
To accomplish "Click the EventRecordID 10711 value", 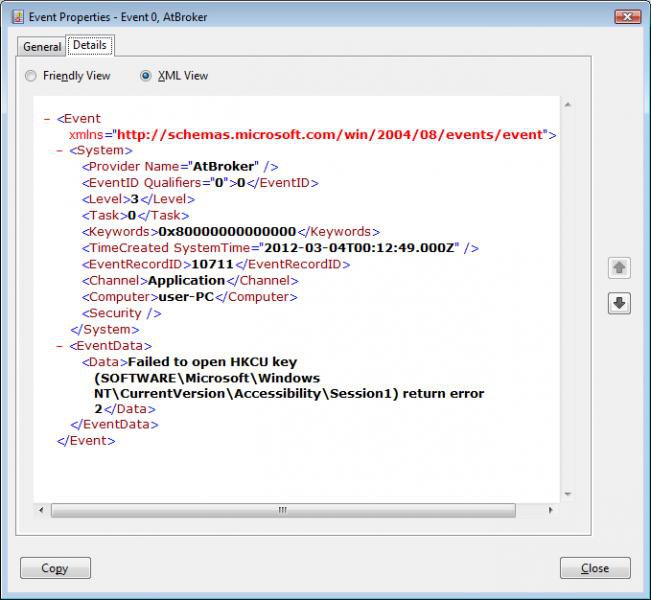I will pos(212,264).
